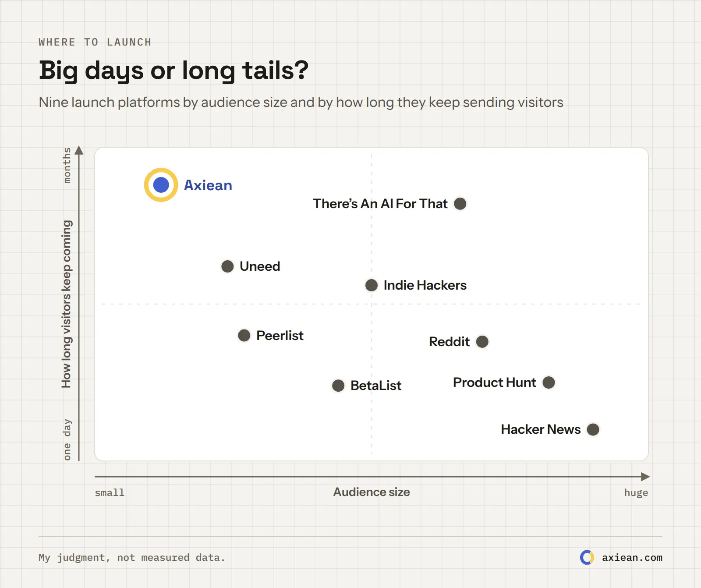The height and width of the screenshot is (588, 701).
Task: Click the "Nine launch platforms" subtitle text
Action: tap(301, 102)
